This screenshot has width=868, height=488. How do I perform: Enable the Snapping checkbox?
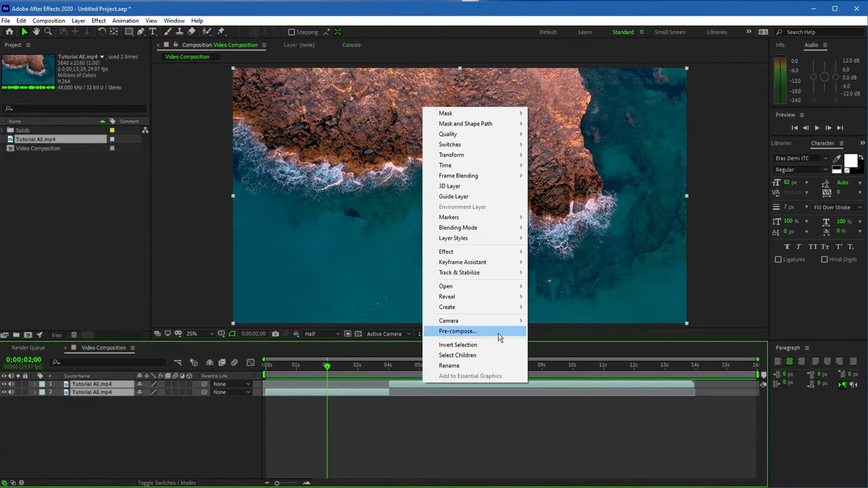point(292,32)
